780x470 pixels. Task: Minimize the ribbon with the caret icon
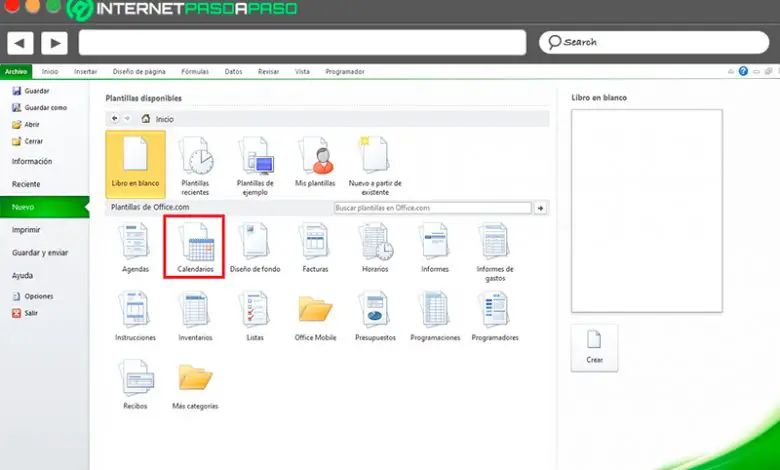pos(731,72)
